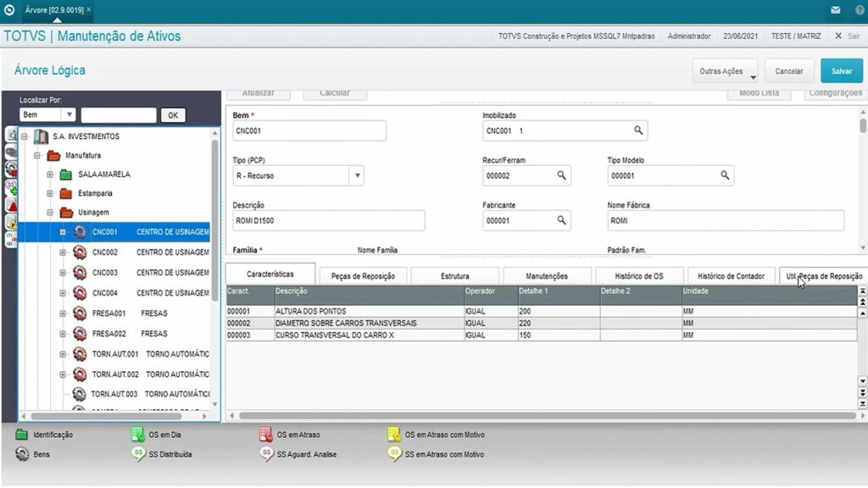Expand the CNC001 node

pos(63,232)
